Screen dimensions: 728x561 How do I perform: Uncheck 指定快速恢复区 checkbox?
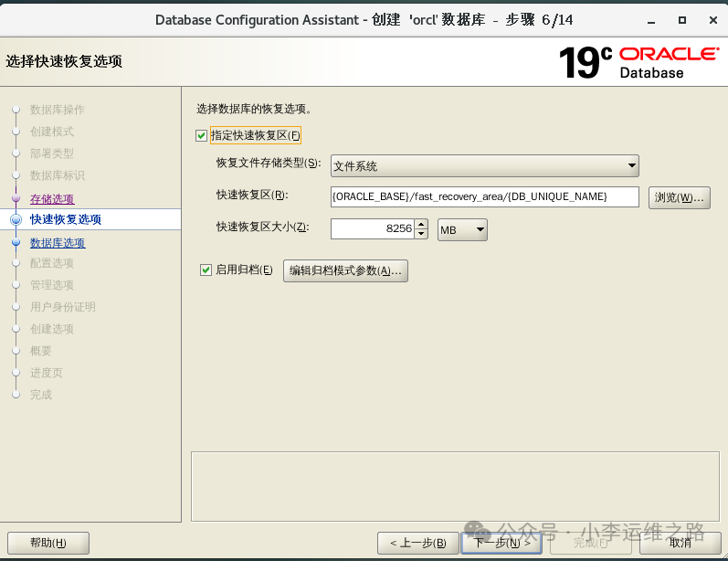(x=201, y=135)
